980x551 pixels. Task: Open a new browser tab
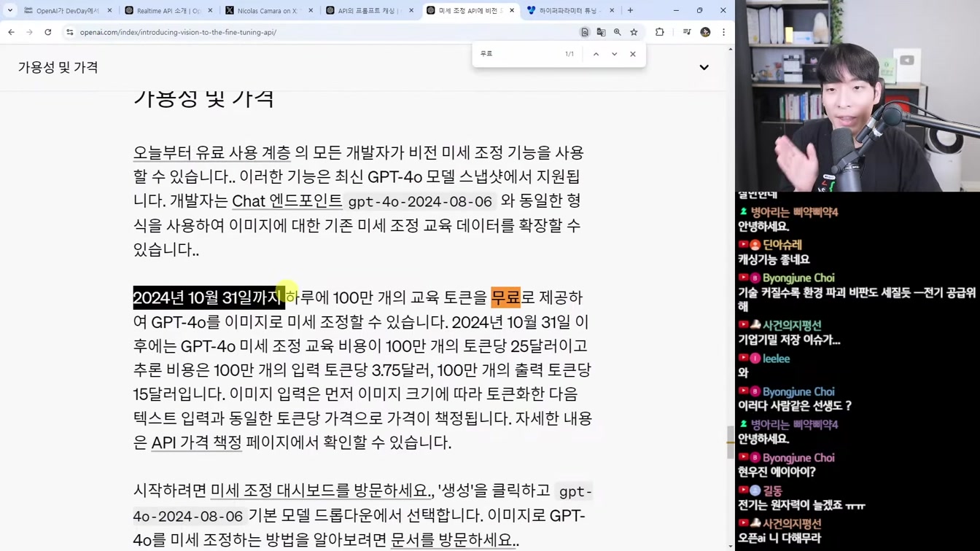click(x=630, y=11)
